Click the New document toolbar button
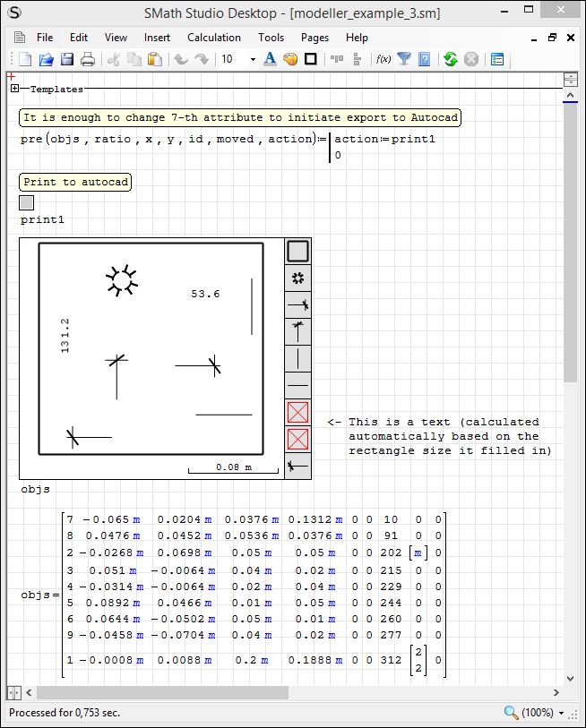Viewport: 586px width, 728px height. click(25, 59)
